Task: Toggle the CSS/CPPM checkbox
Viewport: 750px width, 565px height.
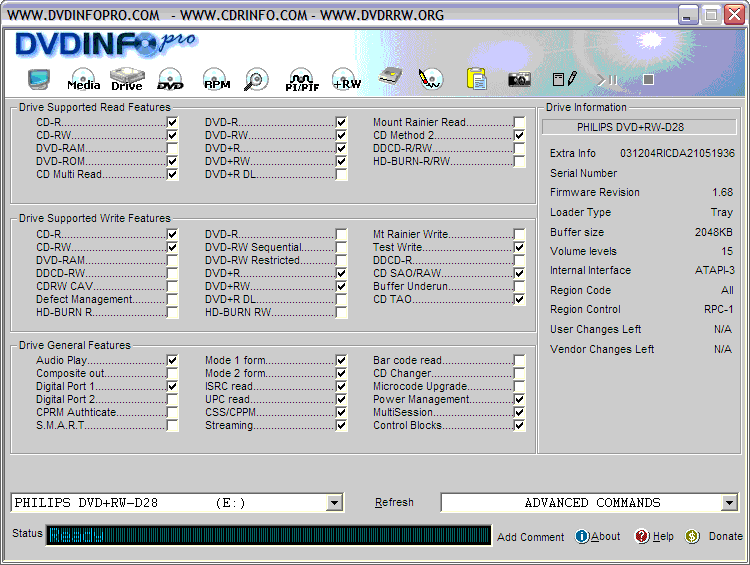Action: click(x=342, y=412)
